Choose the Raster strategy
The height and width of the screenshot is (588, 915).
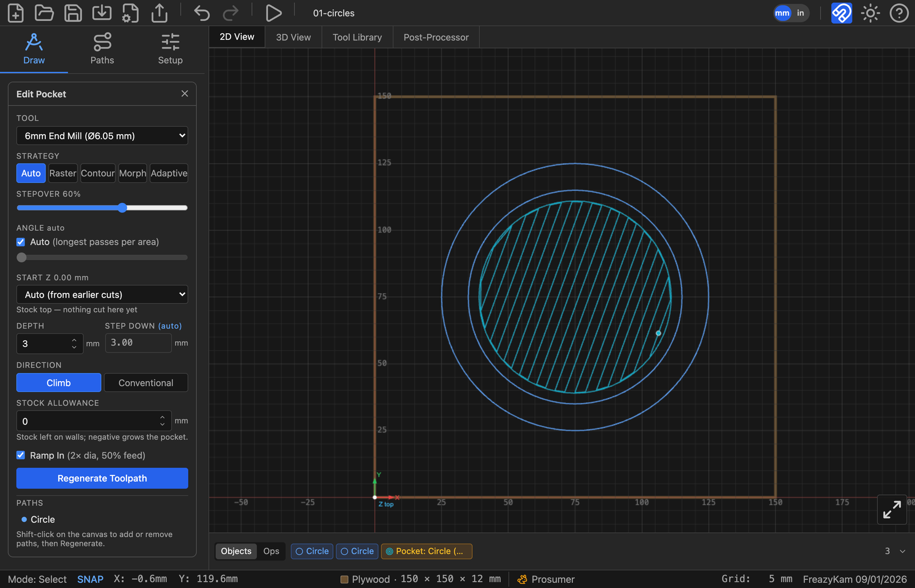62,173
